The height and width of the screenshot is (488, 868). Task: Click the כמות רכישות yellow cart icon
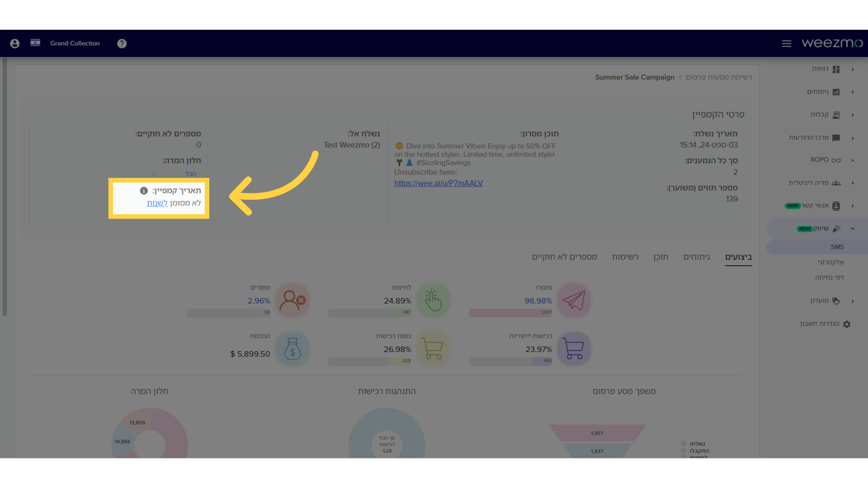(x=433, y=348)
